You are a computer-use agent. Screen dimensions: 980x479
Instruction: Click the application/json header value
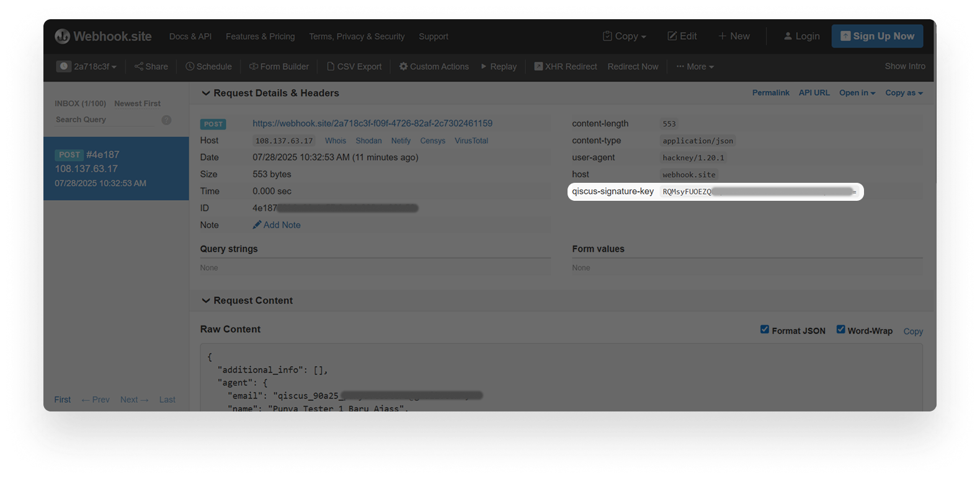[698, 141]
